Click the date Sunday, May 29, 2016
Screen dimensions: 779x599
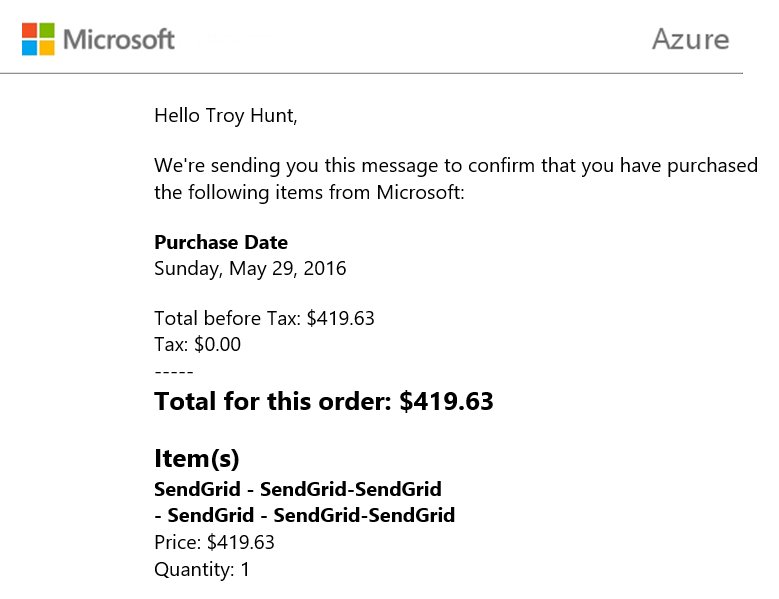coord(250,269)
